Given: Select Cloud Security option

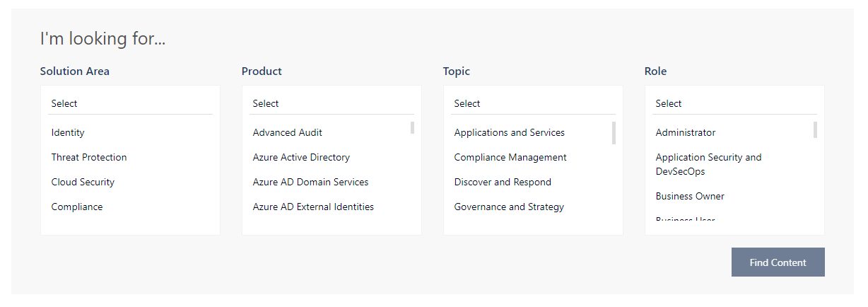Looking at the screenshot, I should (x=83, y=182).
